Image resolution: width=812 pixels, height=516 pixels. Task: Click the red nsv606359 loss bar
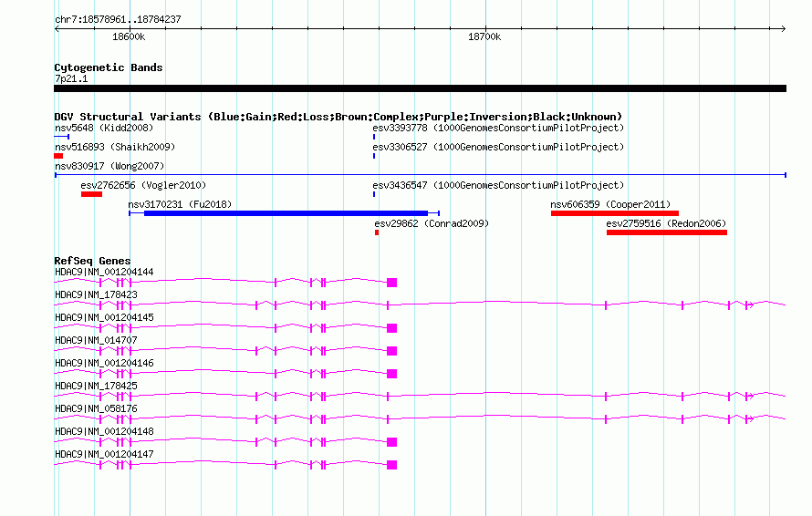(x=615, y=213)
